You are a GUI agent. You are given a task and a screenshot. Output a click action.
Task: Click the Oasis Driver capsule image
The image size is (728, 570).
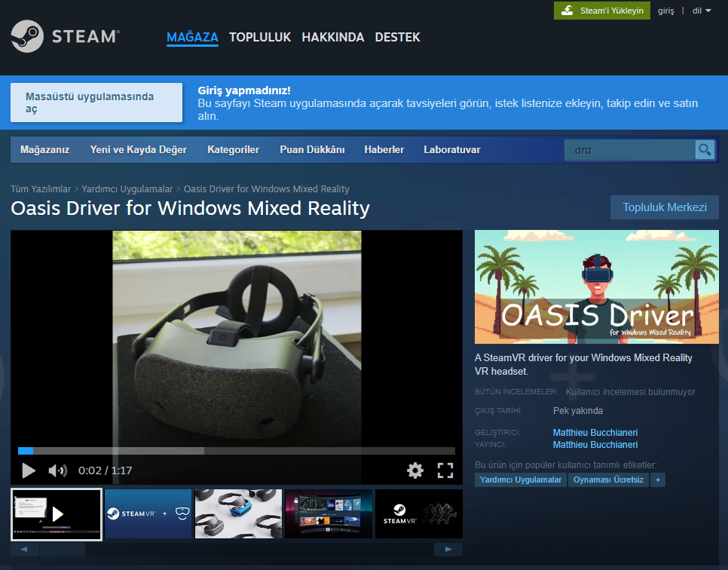pyautogui.click(x=597, y=287)
